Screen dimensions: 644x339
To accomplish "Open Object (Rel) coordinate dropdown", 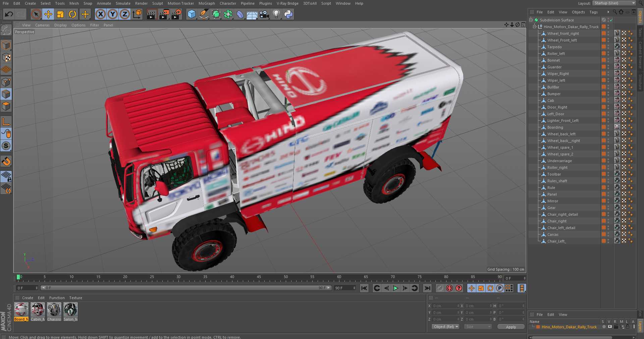I will pyautogui.click(x=446, y=327).
